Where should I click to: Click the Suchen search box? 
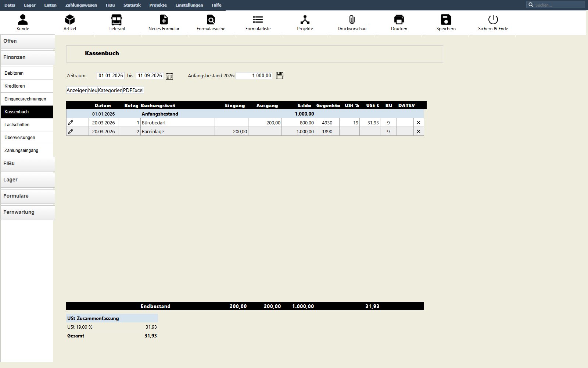(555, 5)
